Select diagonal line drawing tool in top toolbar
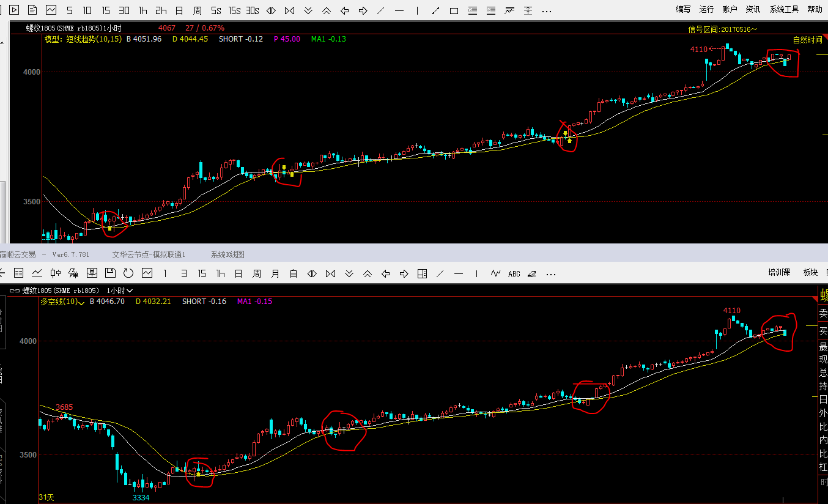Viewport: 828px width, 504px height. point(381,10)
